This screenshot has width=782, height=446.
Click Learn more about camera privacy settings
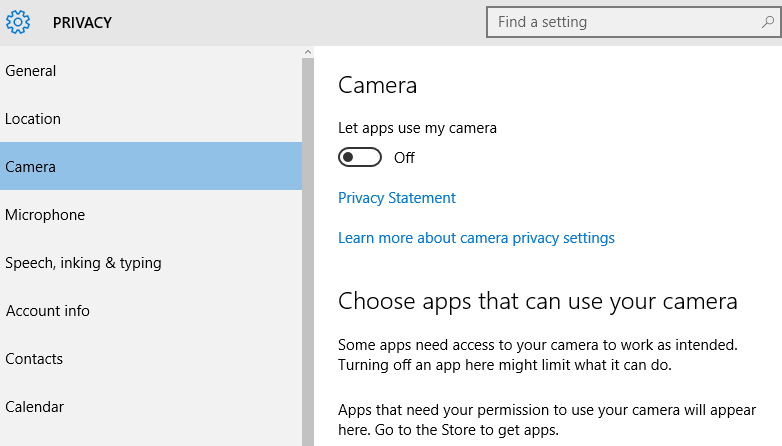click(x=476, y=238)
